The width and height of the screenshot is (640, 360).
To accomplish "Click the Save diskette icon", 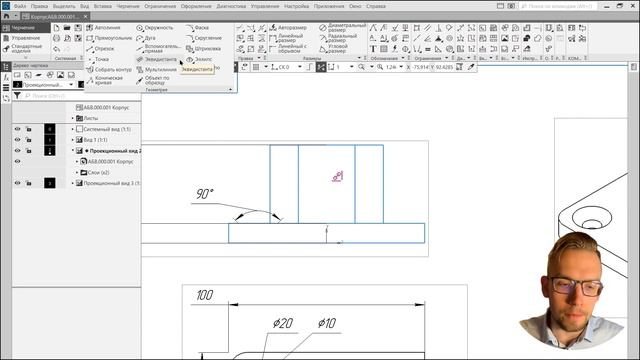I will click(78, 28).
